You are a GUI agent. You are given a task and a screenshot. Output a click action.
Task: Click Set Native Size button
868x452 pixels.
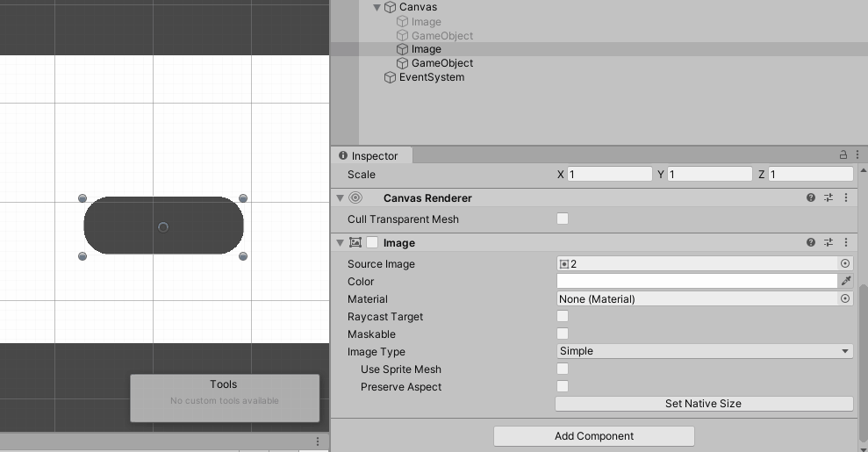[x=704, y=404]
